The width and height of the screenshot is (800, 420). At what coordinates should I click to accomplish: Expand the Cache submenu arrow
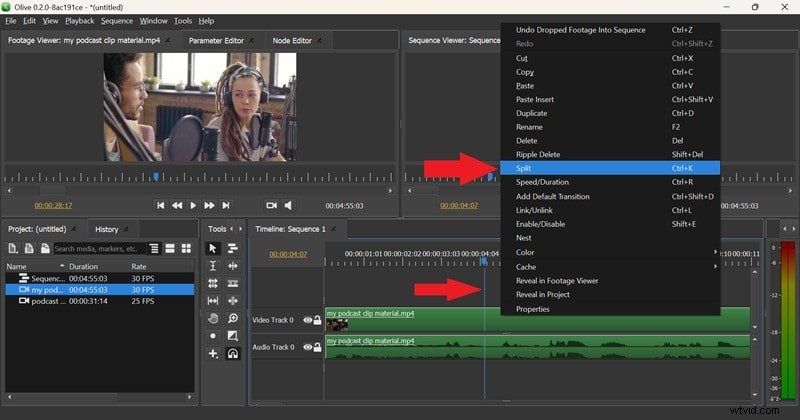coord(715,266)
